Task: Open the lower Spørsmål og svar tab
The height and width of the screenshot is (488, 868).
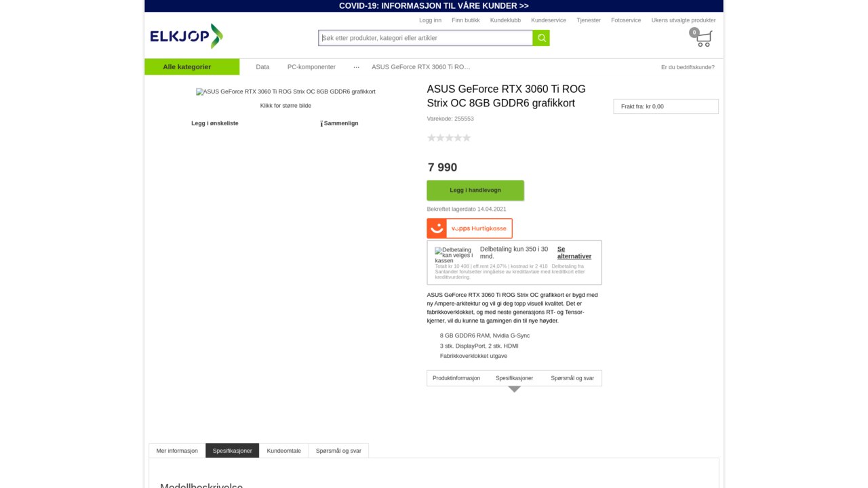Action: click(338, 451)
